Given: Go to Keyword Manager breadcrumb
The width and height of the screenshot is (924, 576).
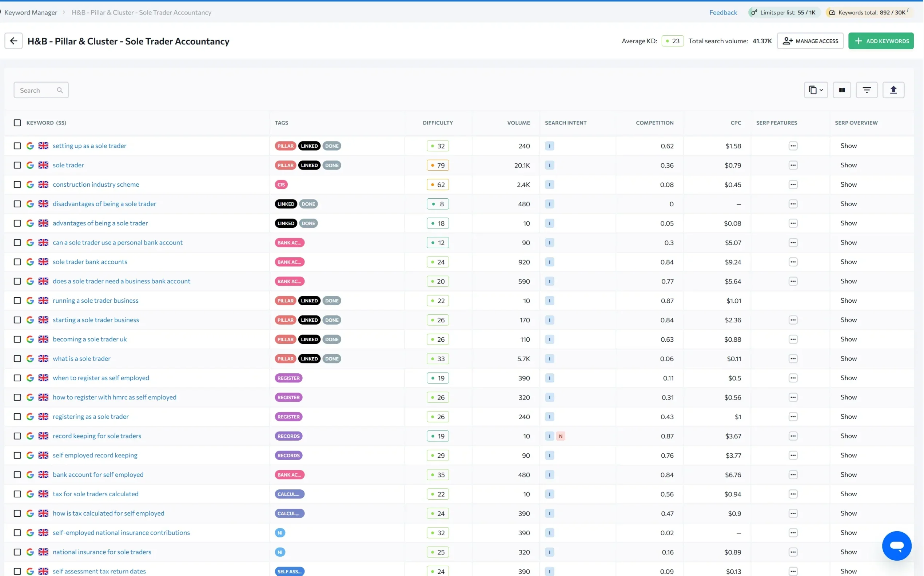Looking at the screenshot, I should (31, 13).
